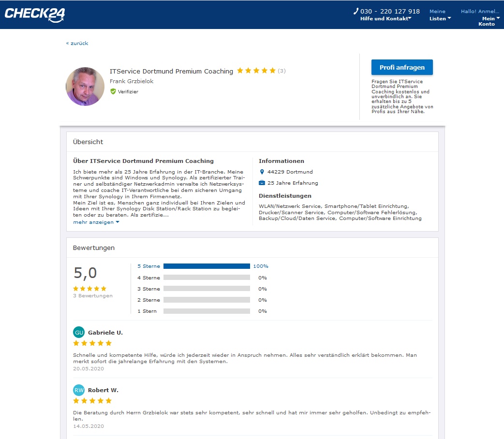The height and width of the screenshot is (439, 504).
Task: Click the briefcase icon beside 25 Jahre Erfahrung
Action: (x=262, y=183)
